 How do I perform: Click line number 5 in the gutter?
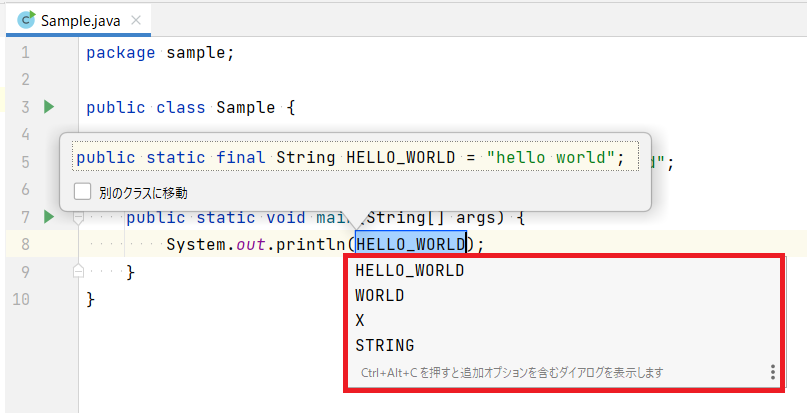click(x=25, y=162)
